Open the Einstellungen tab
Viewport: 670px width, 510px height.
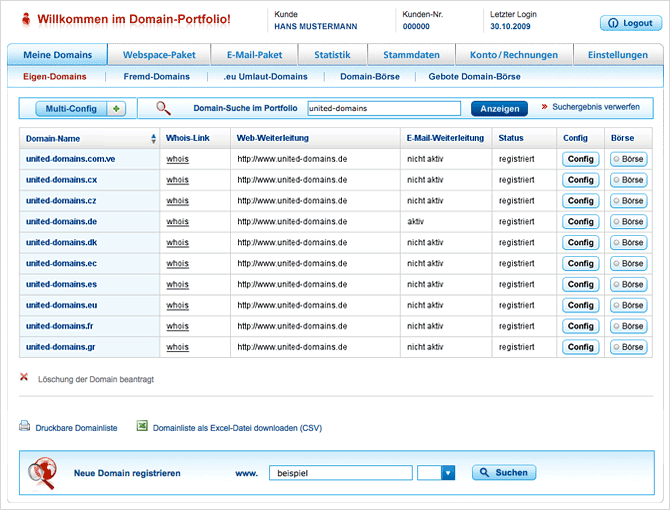tap(617, 55)
